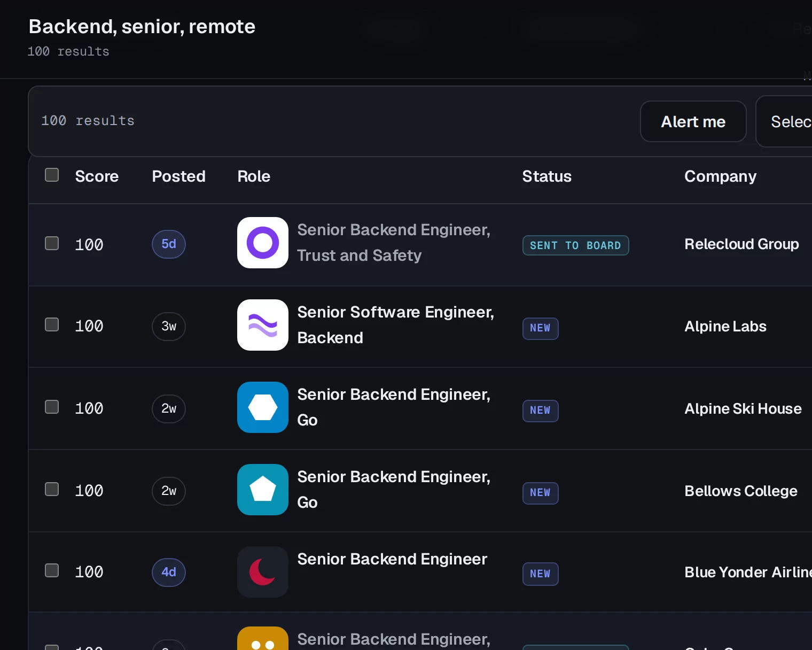Open the Alpine Labs wave logo
The height and width of the screenshot is (650, 812).
pyautogui.click(x=263, y=325)
